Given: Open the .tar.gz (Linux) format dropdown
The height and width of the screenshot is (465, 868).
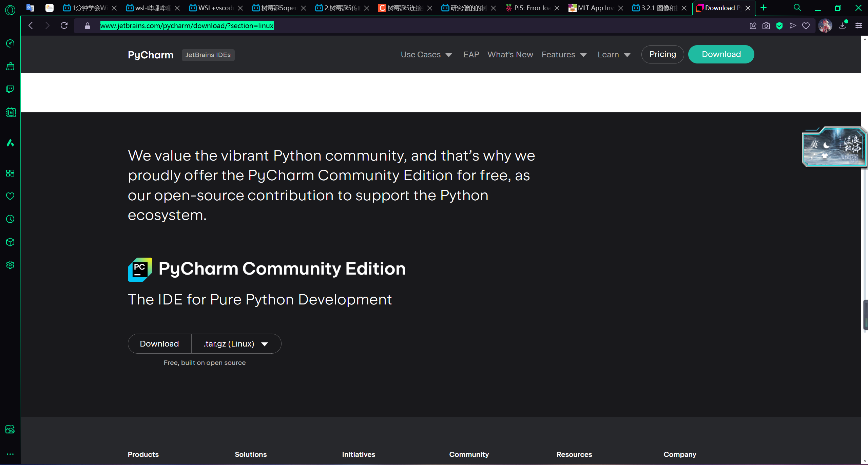Looking at the screenshot, I should [x=236, y=344].
